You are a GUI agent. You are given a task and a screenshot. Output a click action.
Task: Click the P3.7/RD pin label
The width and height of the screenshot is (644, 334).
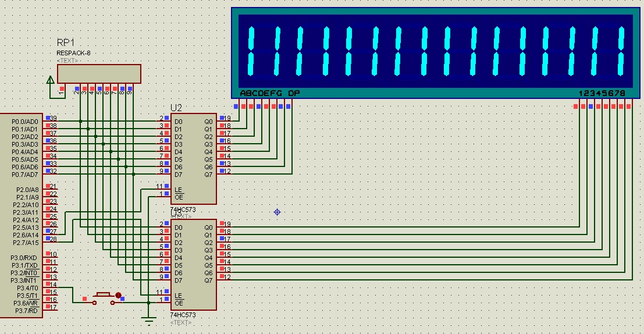tap(27, 311)
